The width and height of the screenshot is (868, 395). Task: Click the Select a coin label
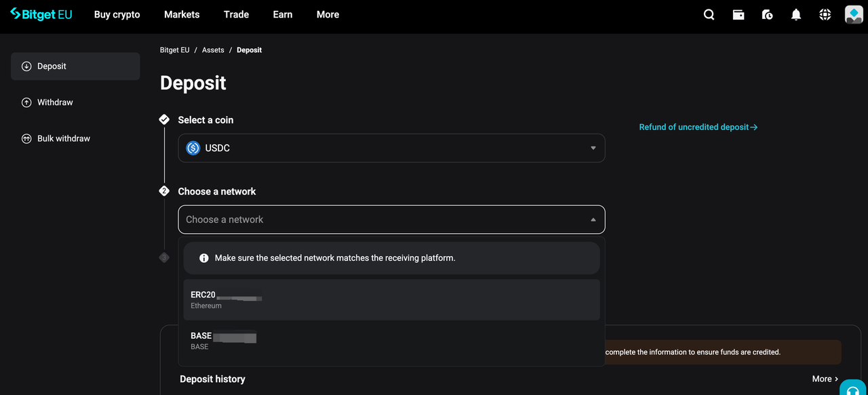tap(205, 120)
